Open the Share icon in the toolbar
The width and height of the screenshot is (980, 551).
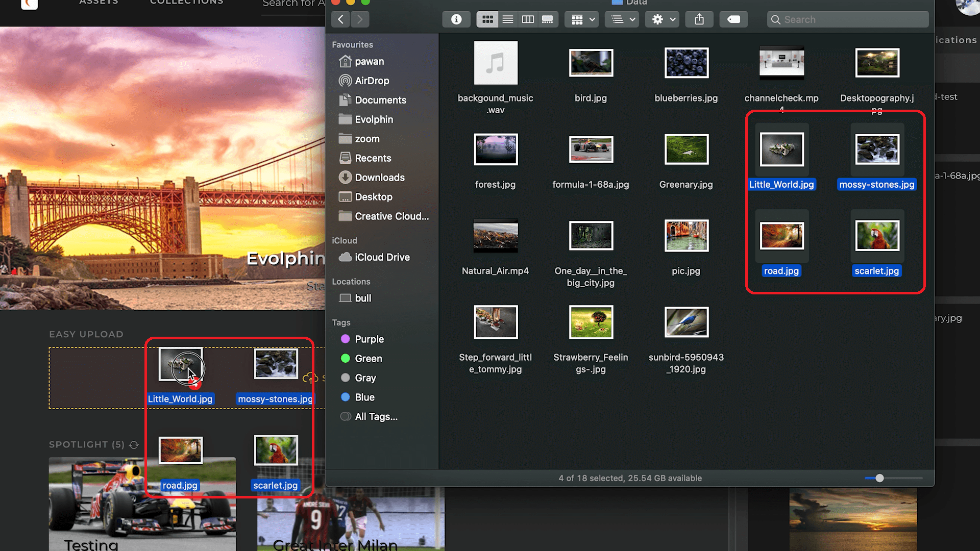699,19
